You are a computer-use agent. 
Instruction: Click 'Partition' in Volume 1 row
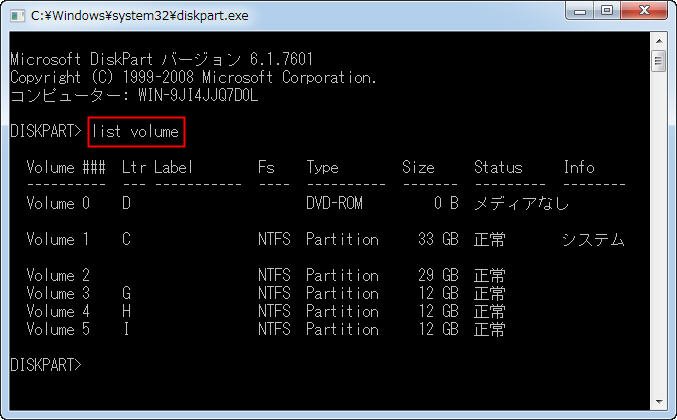tap(342, 239)
